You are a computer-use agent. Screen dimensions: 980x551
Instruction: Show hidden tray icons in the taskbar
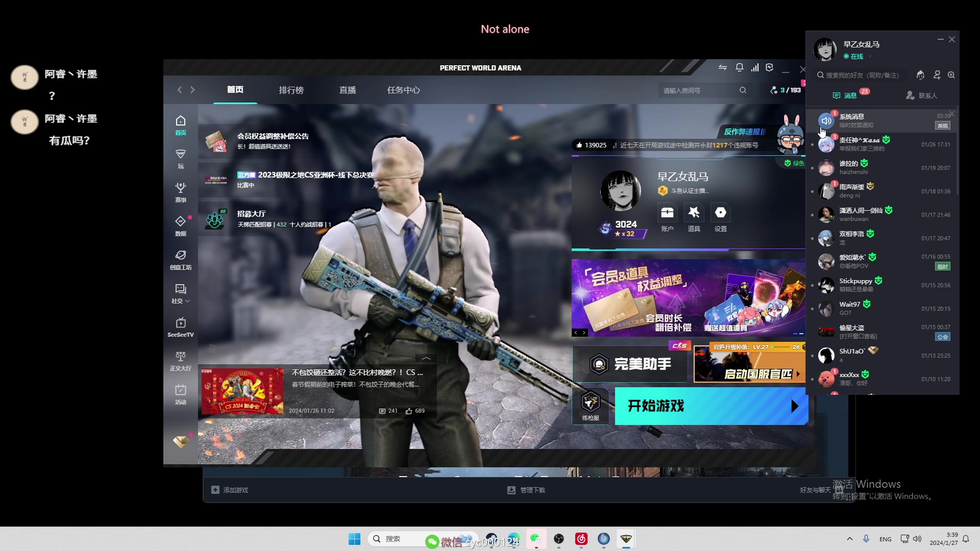click(849, 539)
